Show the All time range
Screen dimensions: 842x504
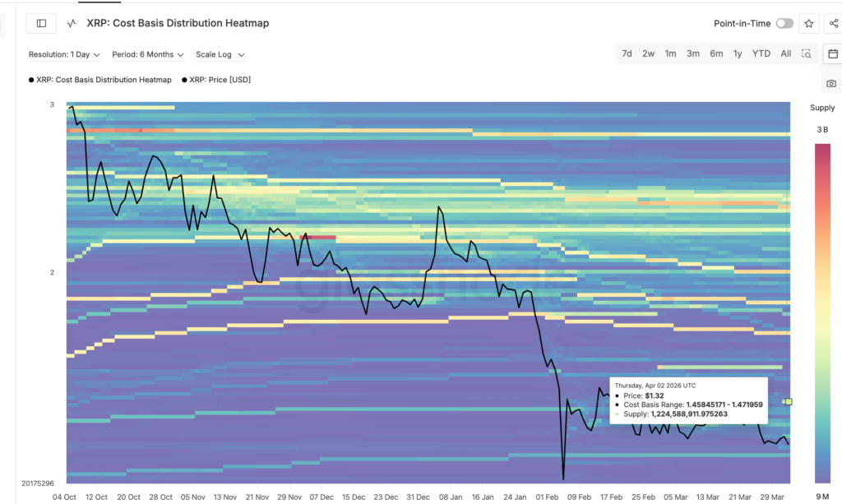[x=785, y=54]
